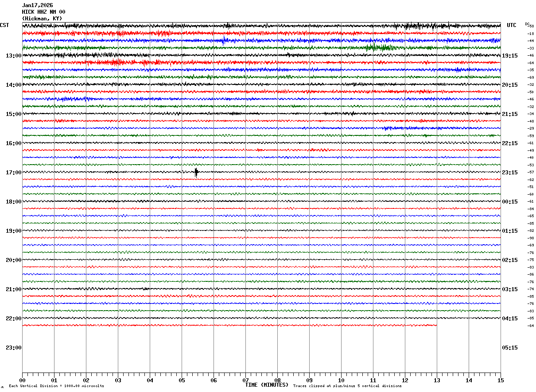The image size is (536, 392).
Task: Click the TIME (MINUTES) axis title
Action: tap(267, 385)
